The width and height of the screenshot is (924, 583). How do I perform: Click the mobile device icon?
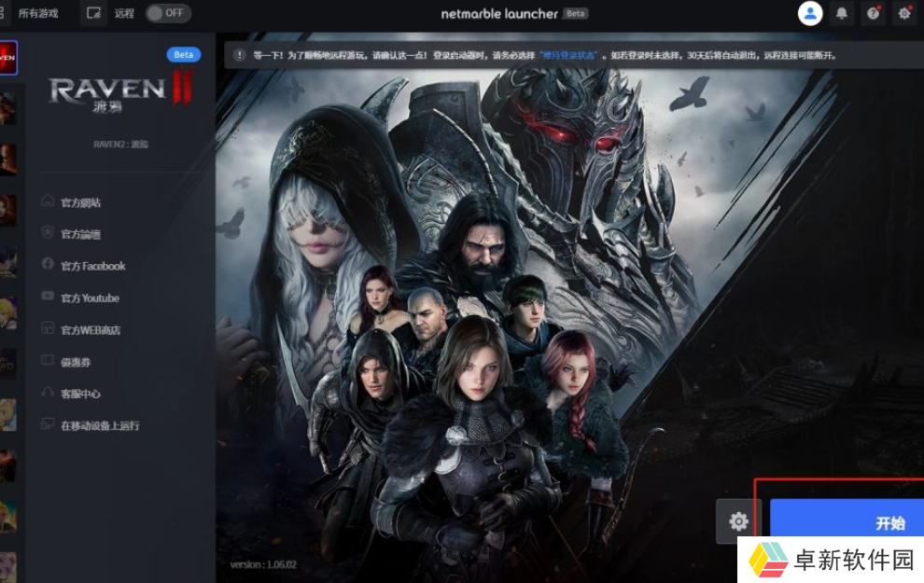click(x=48, y=424)
